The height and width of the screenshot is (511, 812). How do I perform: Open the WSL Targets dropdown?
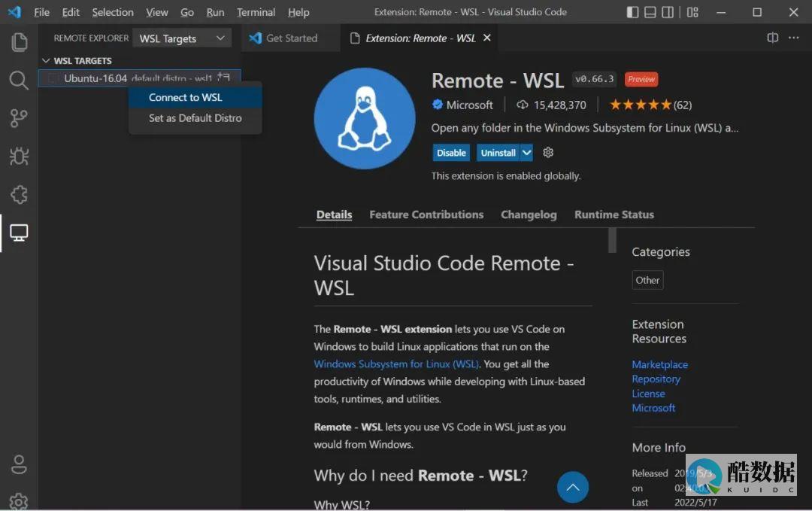(x=182, y=38)
